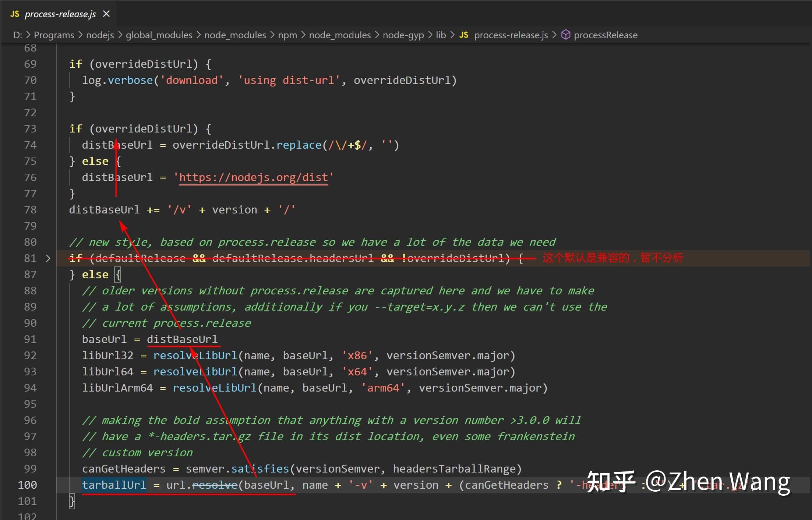Open the global_modules breadcrumb dropdown
This screenshot has width=812, height=520.
point(159,35)
